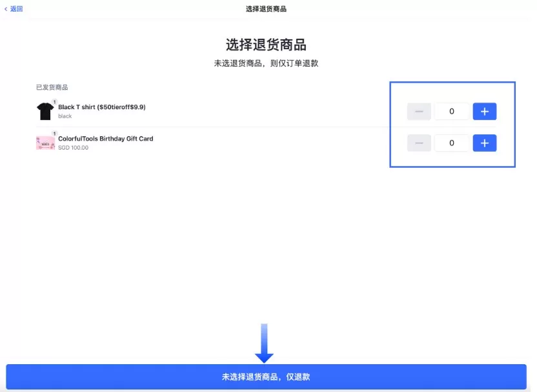This screenshot has width=537, height=392.
Task: Click the gift card product thumbnail
Action: pos(44,142)
